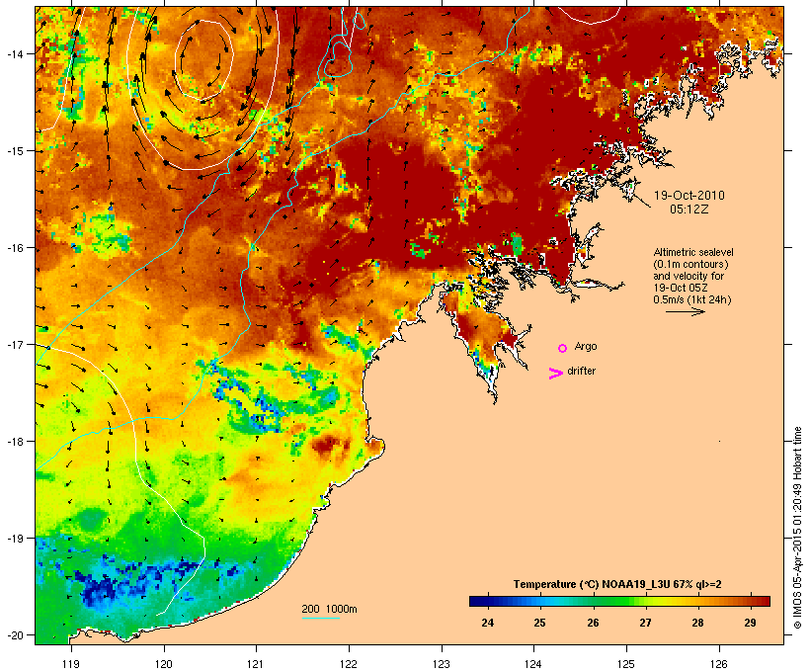Click the magenta Argo circle legend symbol
Screen dimensions: 810x672
pos(563,348)
